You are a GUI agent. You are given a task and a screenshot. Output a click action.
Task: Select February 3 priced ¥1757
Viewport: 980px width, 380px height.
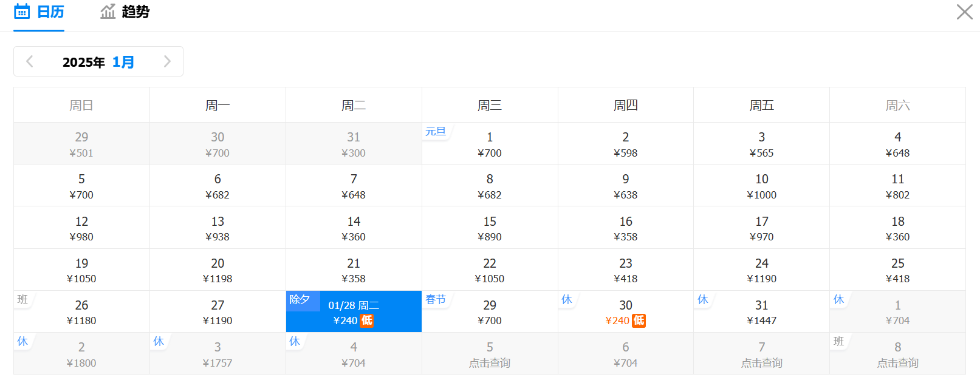tap(218, 353)
